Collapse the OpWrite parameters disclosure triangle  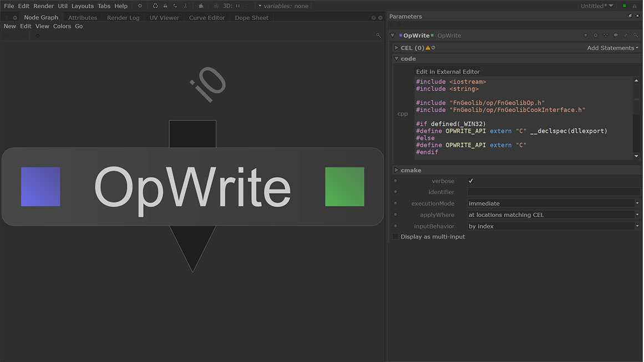point(393,36)
